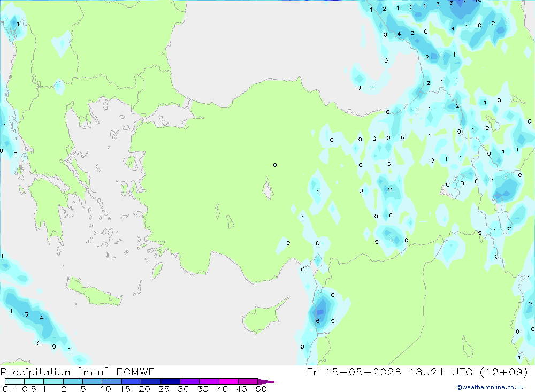Click the 35–40 mm purple legend swatch
This screenshot has height=392, width=535.
pos(209,381)
